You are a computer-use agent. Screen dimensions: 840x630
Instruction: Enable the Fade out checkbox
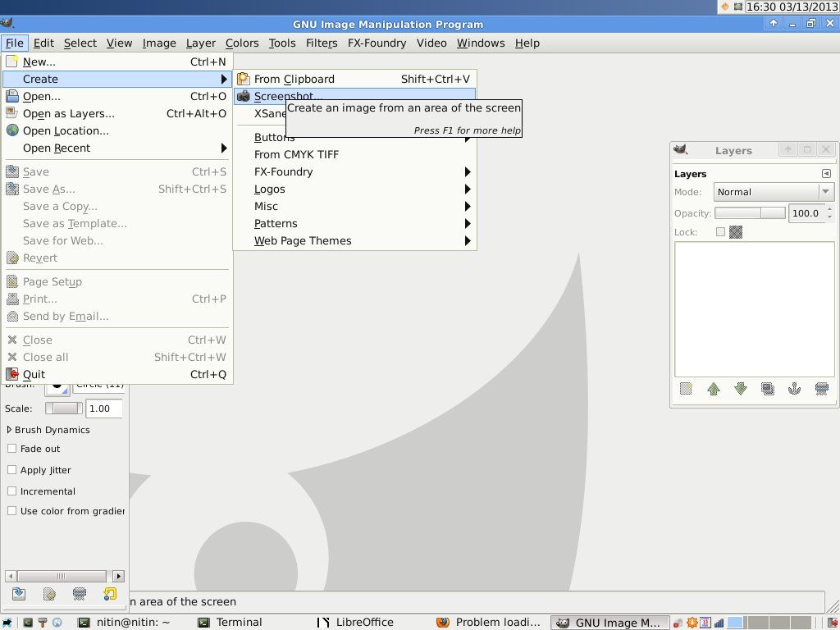point(11,449)
